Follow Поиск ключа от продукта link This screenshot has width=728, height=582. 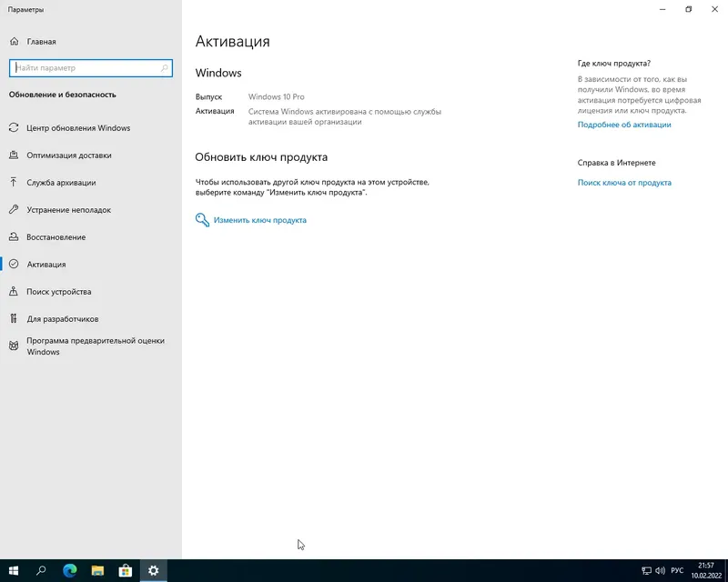pyautogui.click(x=624, y=183)
